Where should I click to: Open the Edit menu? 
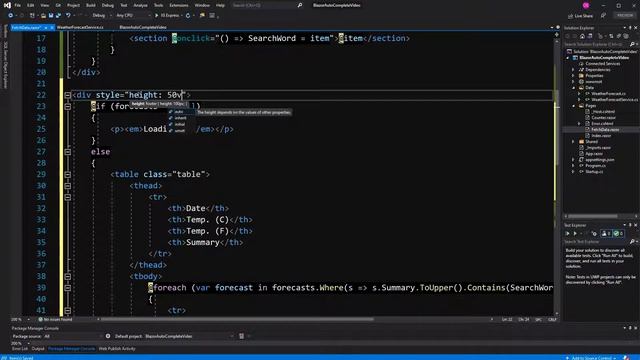(x=31, y=5)
